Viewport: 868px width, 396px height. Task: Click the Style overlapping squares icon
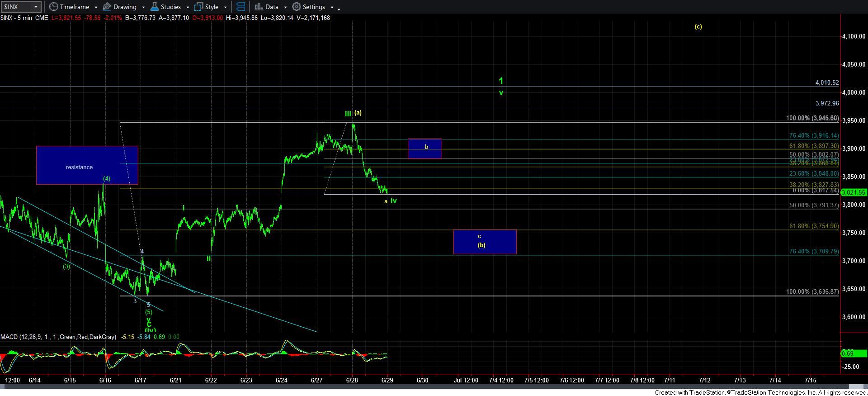click(x=198, y=7)
